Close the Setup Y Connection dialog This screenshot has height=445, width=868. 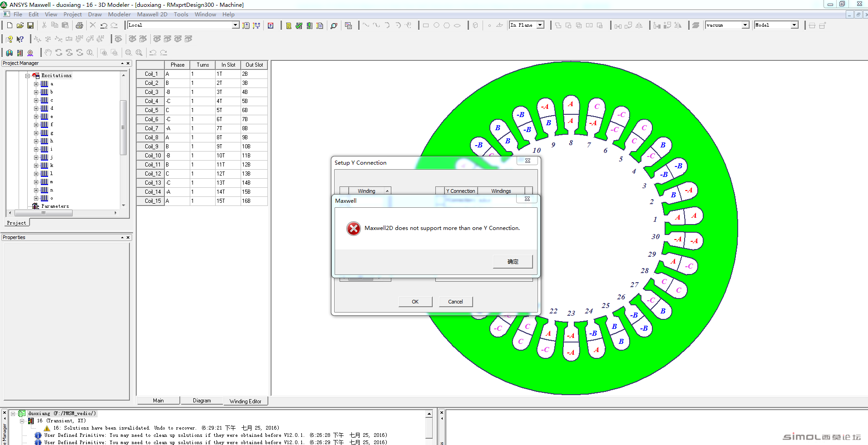pyautogui.click(x=528, y=161)
